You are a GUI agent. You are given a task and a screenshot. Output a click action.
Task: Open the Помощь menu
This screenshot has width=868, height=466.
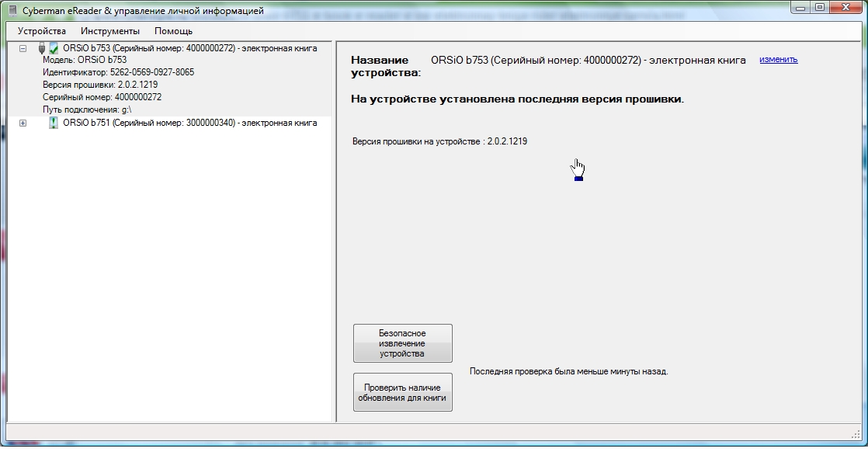click(x=173, y=31)
